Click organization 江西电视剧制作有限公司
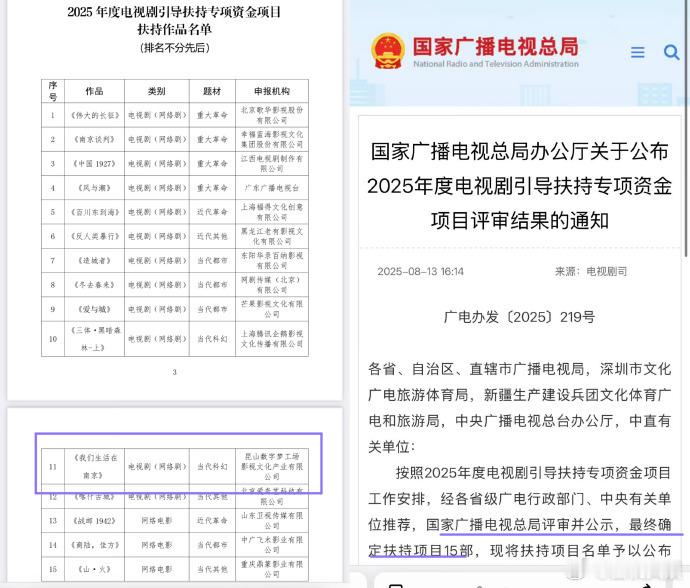Image resolution: width=690 pixels, height=588 pixels. click(272, 164)
